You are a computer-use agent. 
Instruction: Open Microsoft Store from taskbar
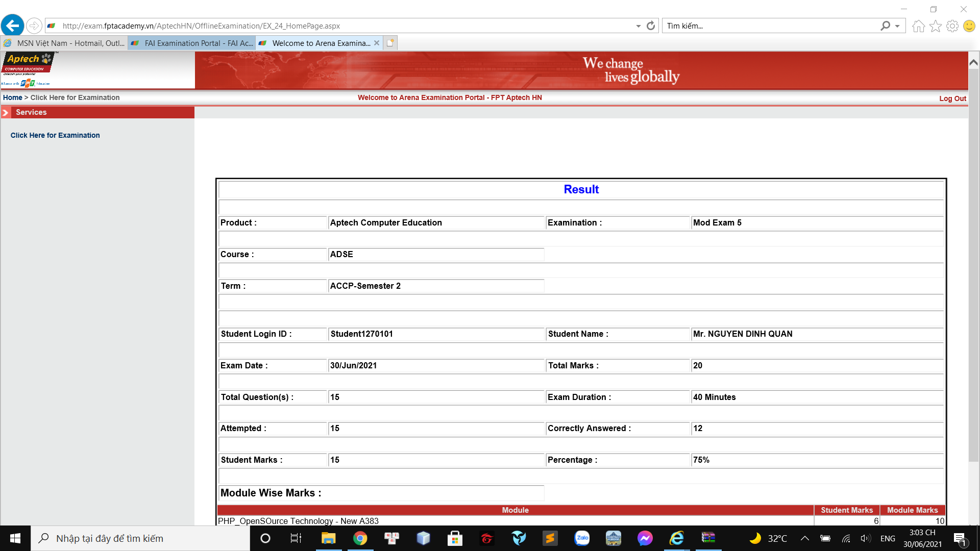455,538
